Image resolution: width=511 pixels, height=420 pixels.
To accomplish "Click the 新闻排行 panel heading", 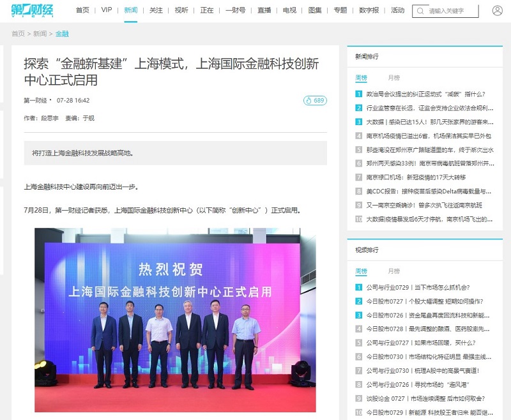I will [x=367, y=57].
